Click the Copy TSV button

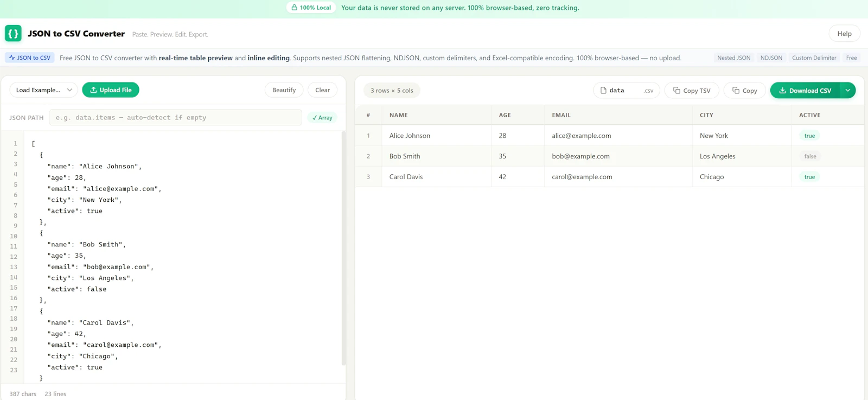click(x=692, y=91)
